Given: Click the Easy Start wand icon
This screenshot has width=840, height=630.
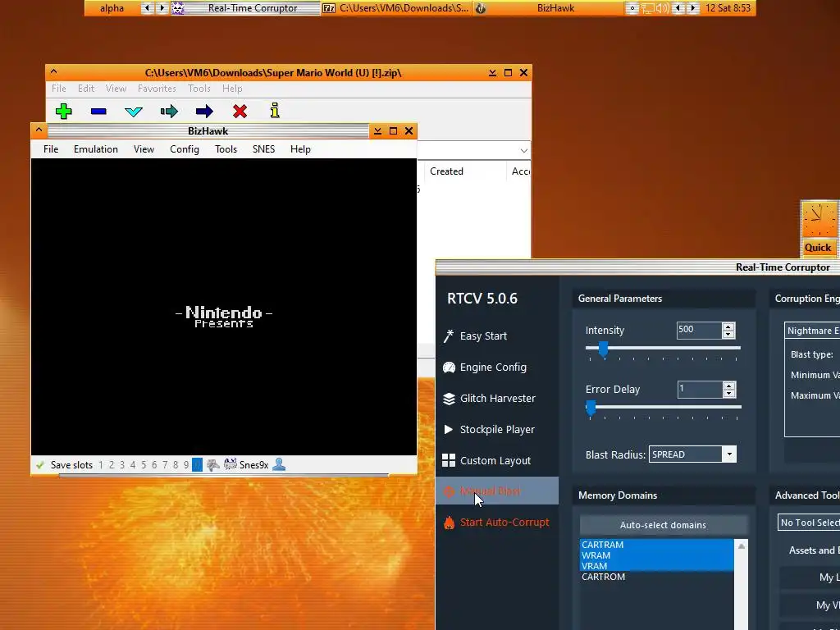Looking at the screenshot, I should tap(449, 336).
